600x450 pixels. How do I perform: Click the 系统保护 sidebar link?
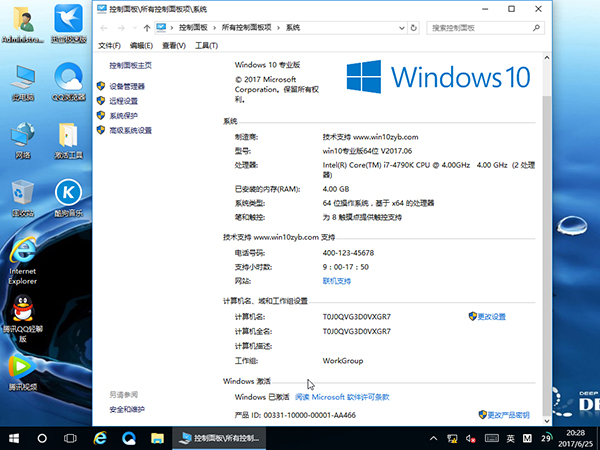pyautogui.click(x=123, y=115)
